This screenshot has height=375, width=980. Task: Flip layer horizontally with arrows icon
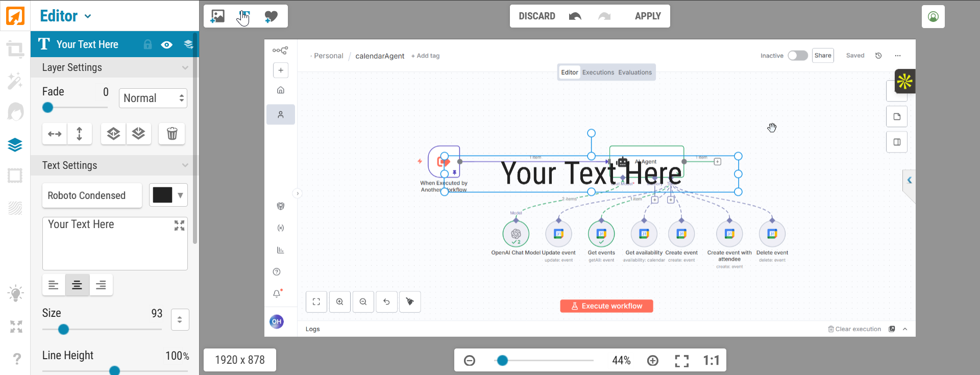click(55, 134)
